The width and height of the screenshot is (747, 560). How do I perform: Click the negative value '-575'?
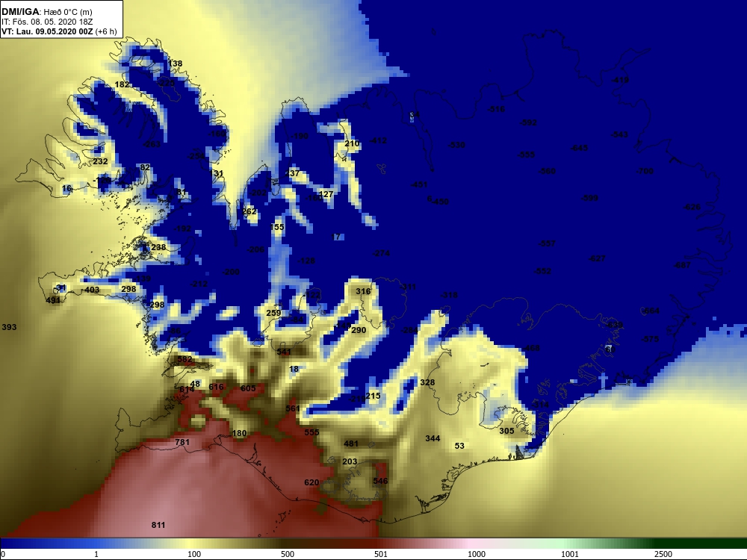[651, 339]
